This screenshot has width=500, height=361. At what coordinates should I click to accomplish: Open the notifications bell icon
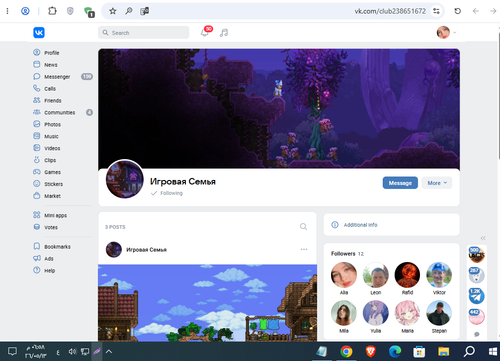click(204, 33)
